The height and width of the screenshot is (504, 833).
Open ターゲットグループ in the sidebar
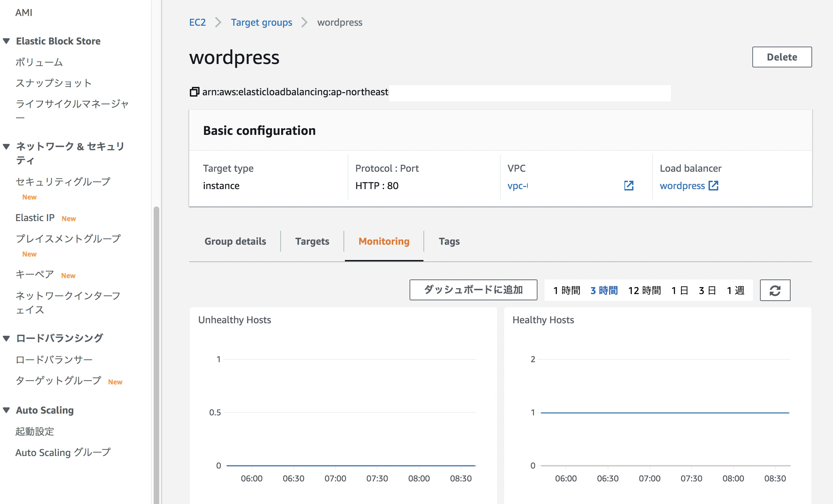[58, 381]
